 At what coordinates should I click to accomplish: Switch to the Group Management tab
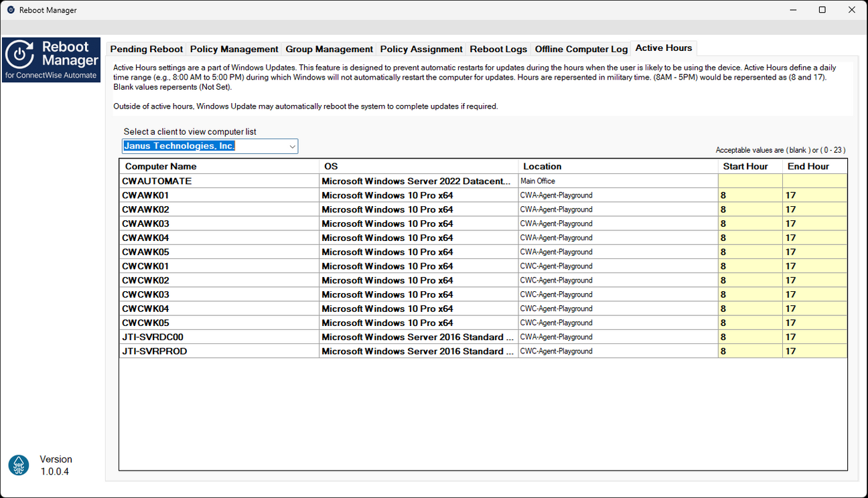(329, 48)
